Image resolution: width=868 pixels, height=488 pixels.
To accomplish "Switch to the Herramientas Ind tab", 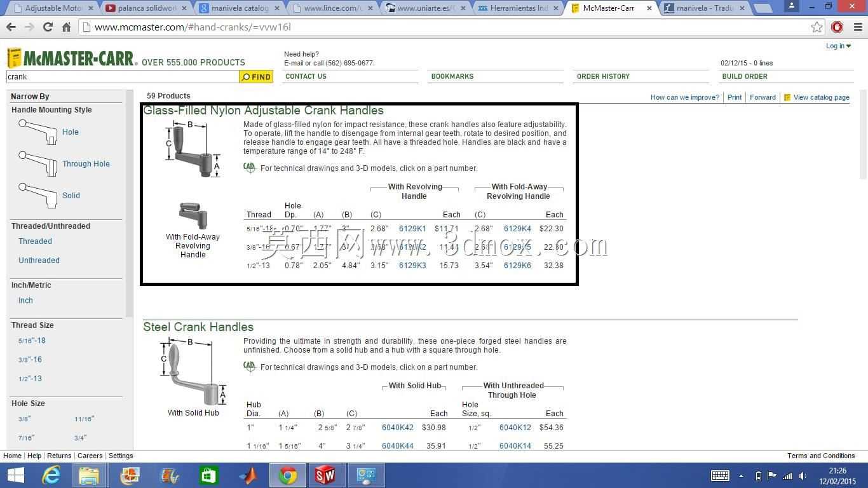I will click(519, 8).
